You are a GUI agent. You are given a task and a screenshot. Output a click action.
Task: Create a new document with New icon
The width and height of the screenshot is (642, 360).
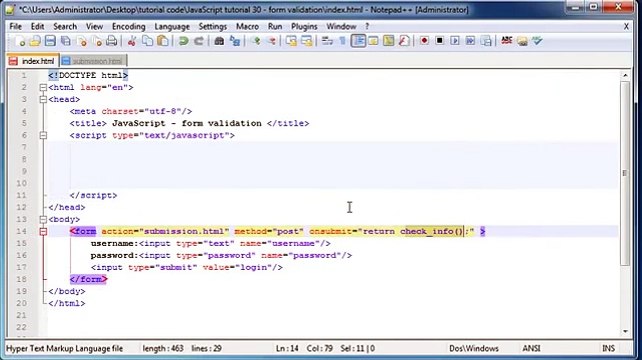20,41
